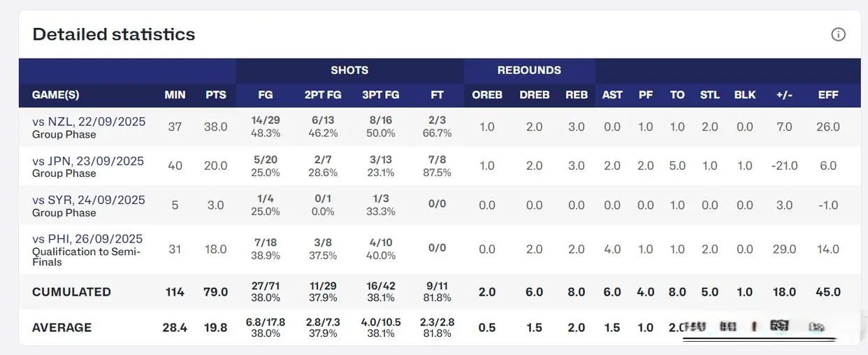Open the vs PHI, 26/09/2025 game link
The height and width of the screenshot is (355, 868).
click(x=87, y=239)
